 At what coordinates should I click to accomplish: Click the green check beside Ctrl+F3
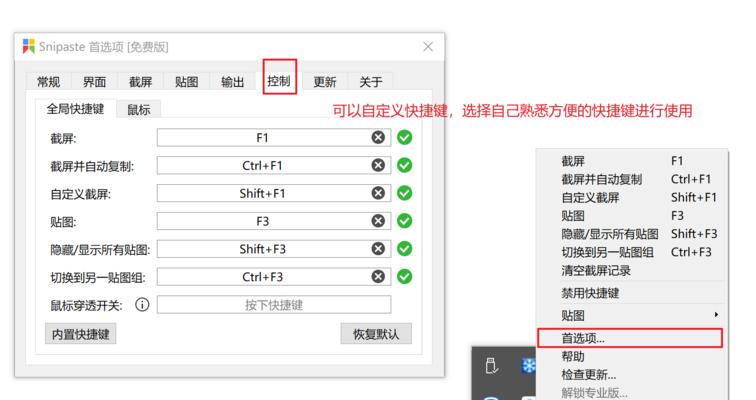[x=405, y=277]
